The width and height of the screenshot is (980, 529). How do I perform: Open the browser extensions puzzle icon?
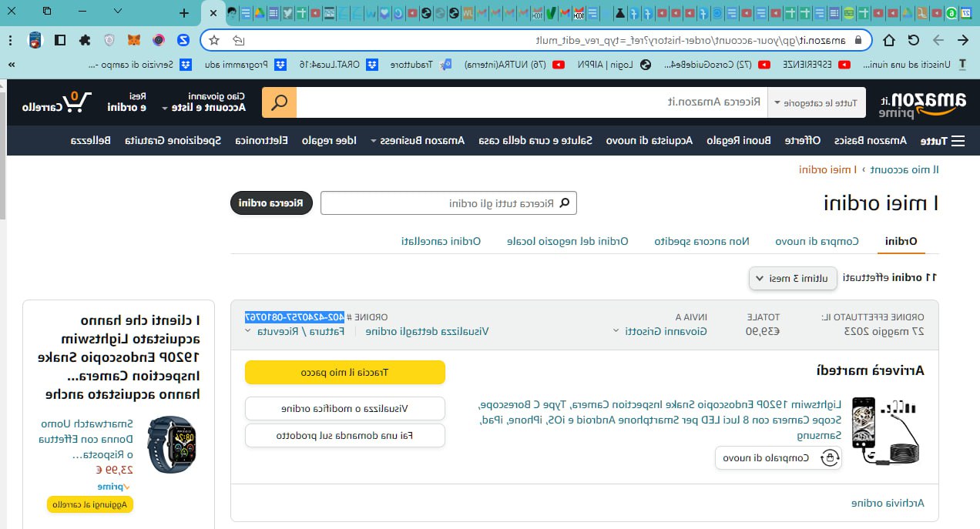tap(85, 40)
